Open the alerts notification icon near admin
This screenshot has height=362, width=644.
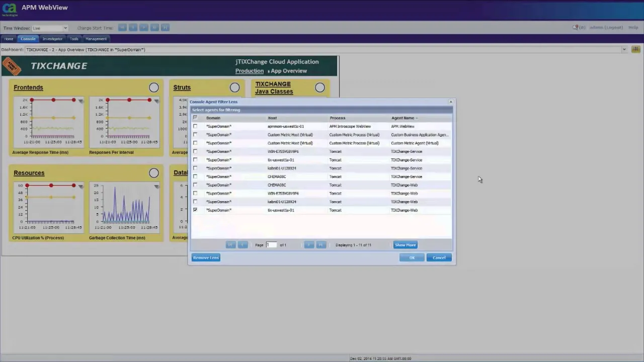click(x=575, y=28)
